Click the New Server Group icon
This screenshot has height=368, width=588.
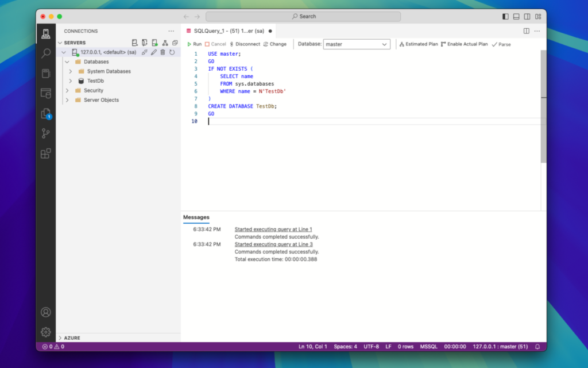coord(145,43)
